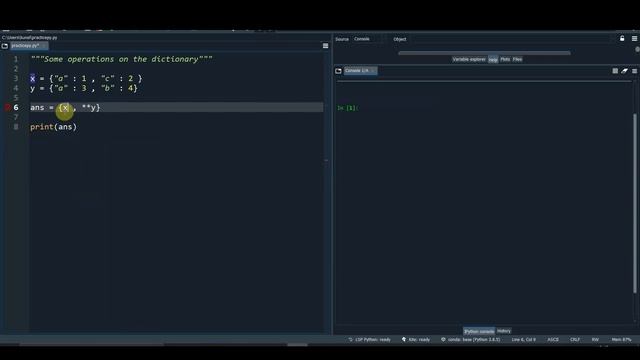This screenshot has width=640, height=360.
Task: Select the Console 1/A tab
Action: (x=360, y=71)
